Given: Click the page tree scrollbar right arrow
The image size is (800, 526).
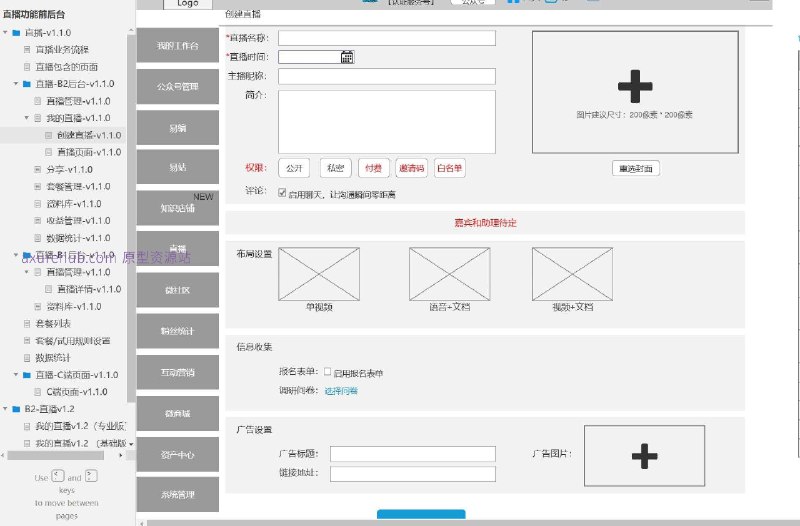Looking at the screenshot, I should (120, 456).
